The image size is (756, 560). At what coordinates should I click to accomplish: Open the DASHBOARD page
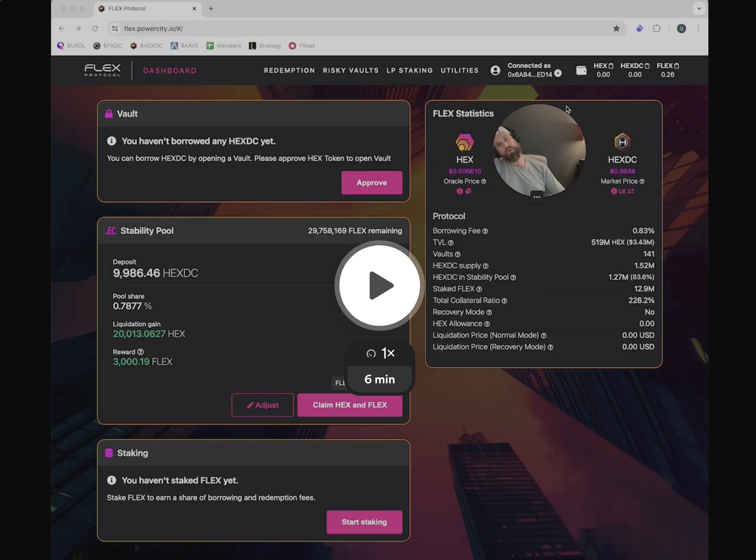click(169, 71)
